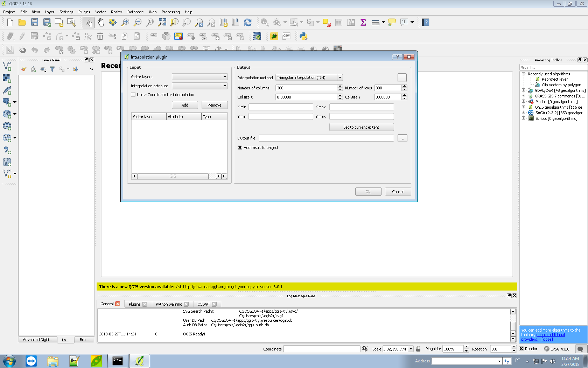Click the X min input field

[x=281, y=107]
